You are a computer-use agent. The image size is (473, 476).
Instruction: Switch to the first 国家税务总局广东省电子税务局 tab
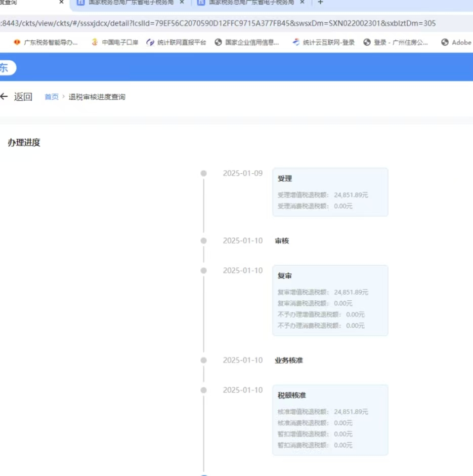click(x=129, y=3)
